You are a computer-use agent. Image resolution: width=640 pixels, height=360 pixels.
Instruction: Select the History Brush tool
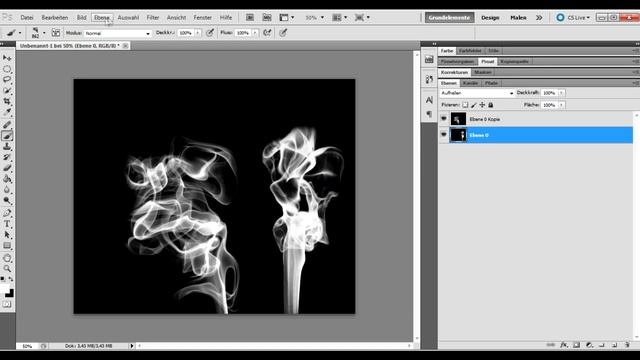click(x=7, y=157)
